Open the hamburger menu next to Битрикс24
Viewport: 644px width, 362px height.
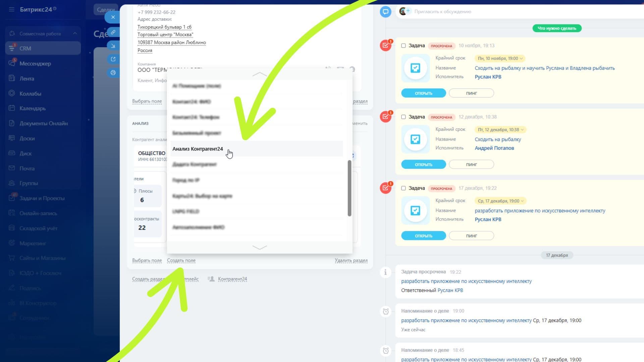tap(12, 9)
